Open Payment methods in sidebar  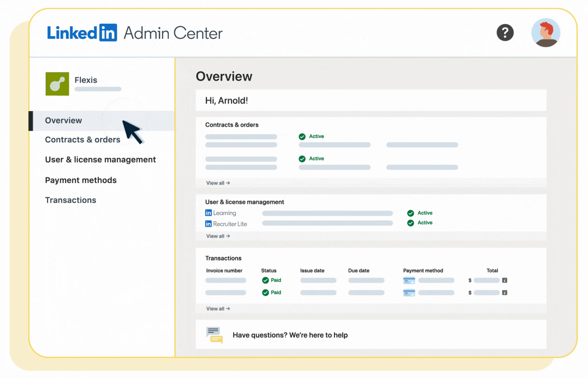81,180
